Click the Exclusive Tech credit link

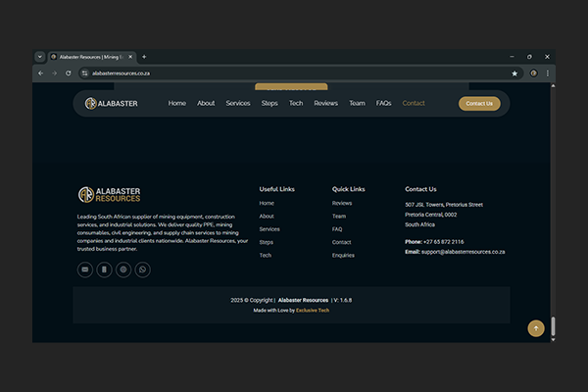(x=313, y=311)
